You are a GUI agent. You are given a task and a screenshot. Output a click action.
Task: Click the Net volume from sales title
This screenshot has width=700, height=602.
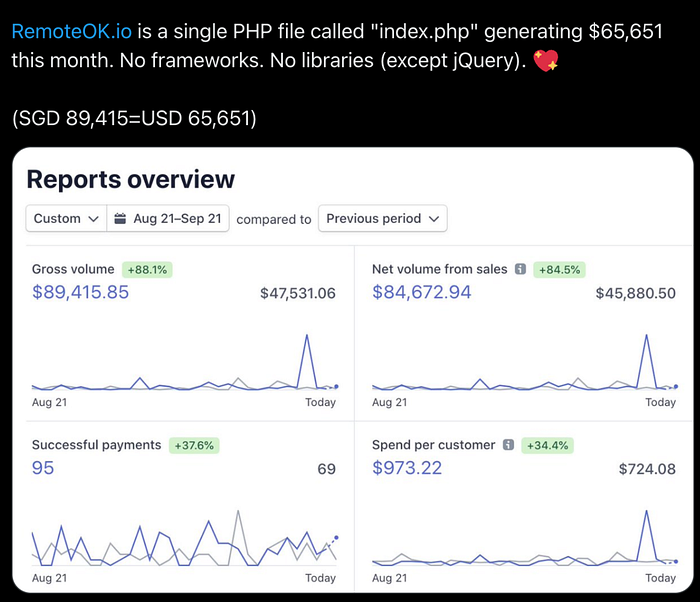(x=440, y=269)
